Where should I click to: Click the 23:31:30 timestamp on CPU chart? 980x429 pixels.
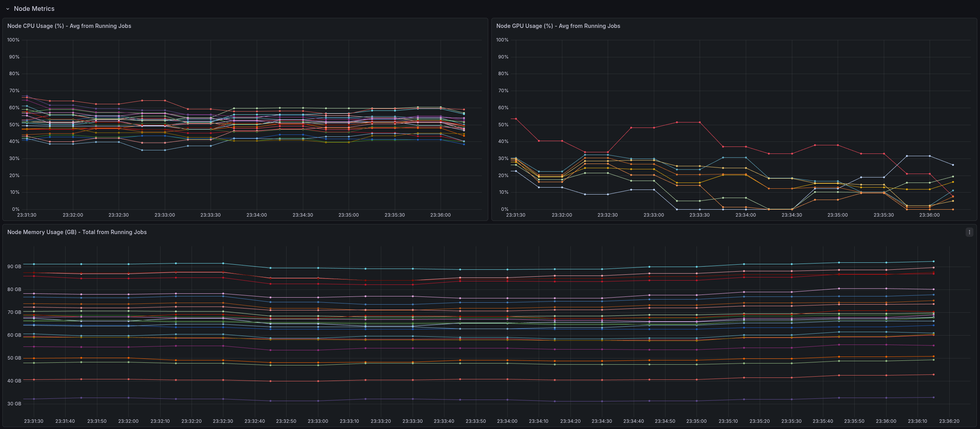point(26,215)
